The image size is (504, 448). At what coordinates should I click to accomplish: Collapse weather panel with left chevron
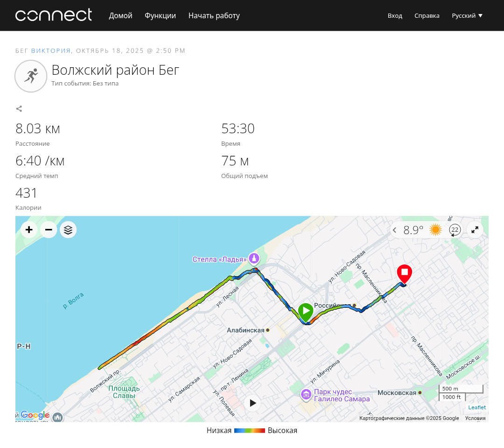pos(395,230)
